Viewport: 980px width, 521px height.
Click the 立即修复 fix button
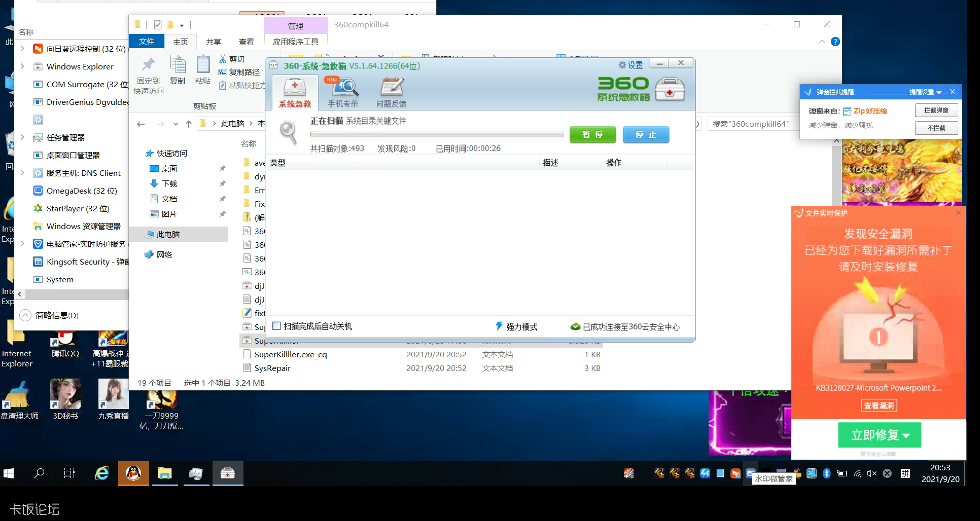pos(879,435)
